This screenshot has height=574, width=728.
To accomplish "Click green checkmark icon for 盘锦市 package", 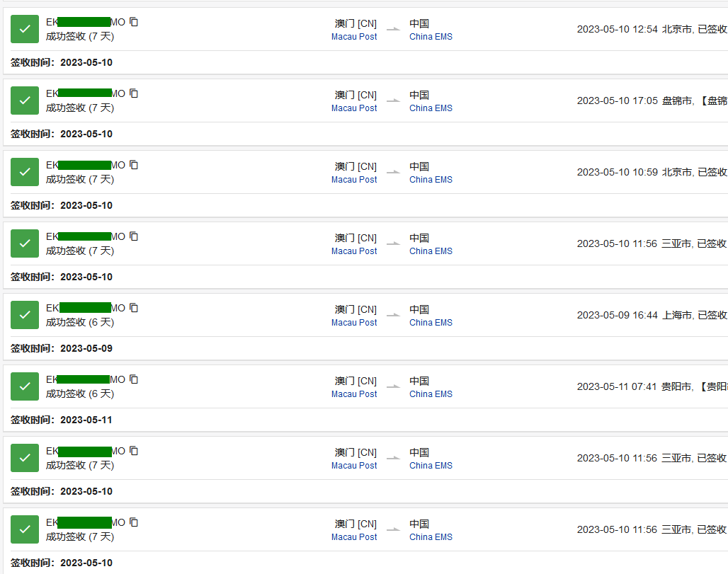I will [25, 101].
